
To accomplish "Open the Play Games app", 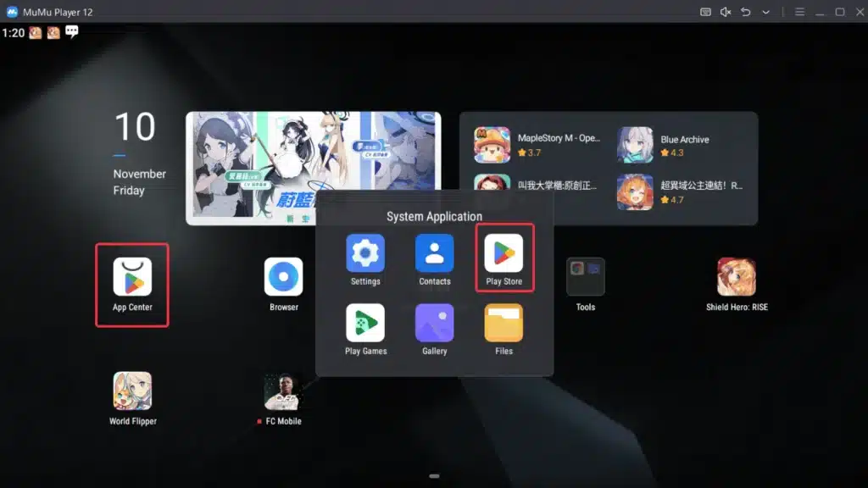I will point(365,323).
